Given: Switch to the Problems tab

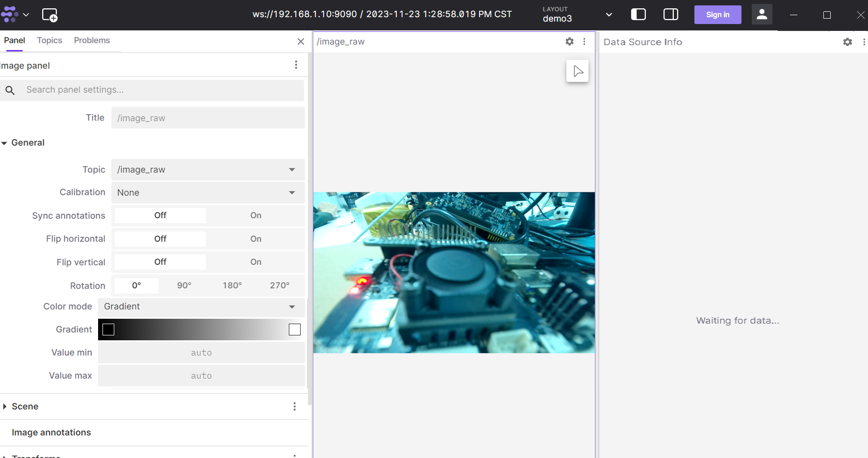Looking at the screenshot, I should [92, 40].
